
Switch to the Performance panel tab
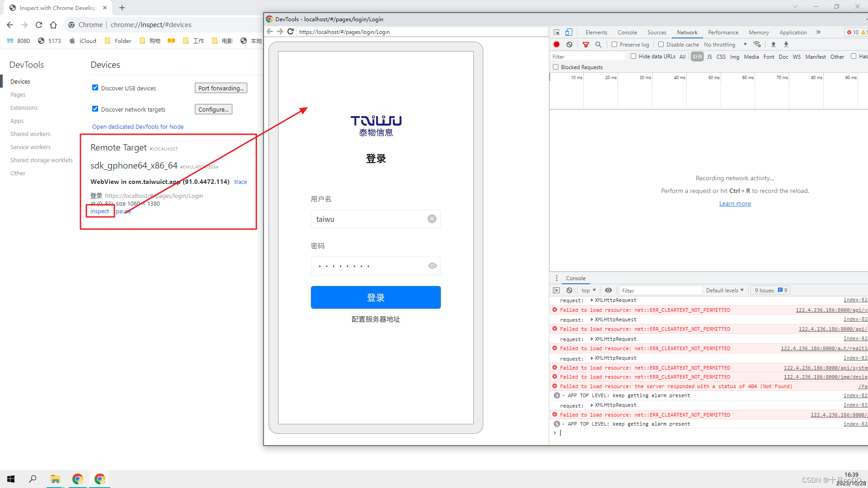point(723,32)
